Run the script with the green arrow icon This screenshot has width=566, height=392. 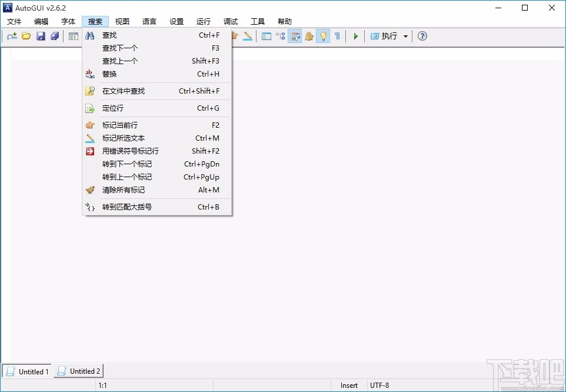coord(355,36)
